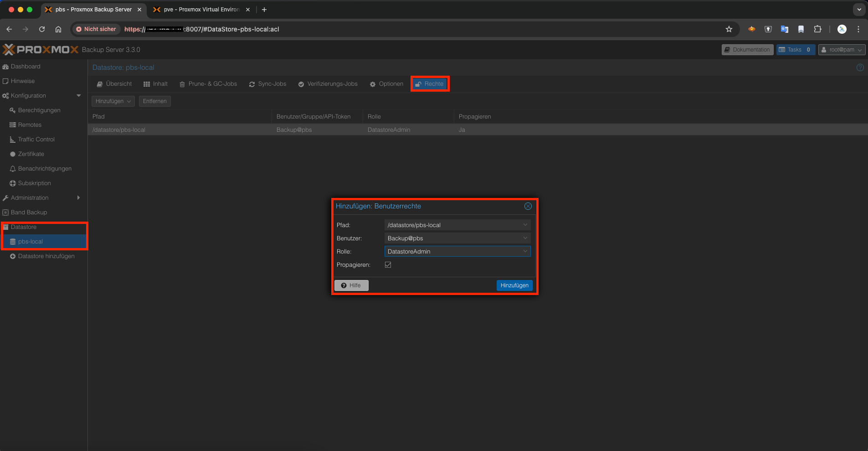Open the Remotes configuration page
Viewport: 868px width, 451px height.
click(x=29, y=124)
